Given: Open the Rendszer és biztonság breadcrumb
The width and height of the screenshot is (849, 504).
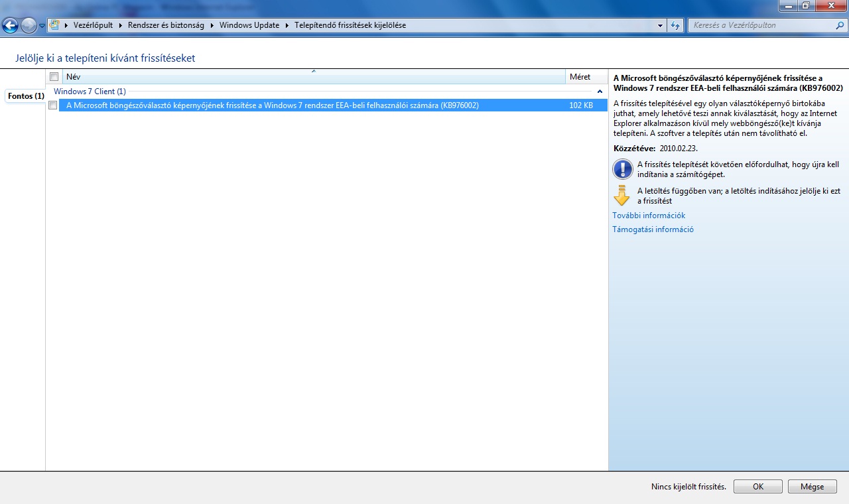Looking at the screenshot, I should tap(167, 25).
